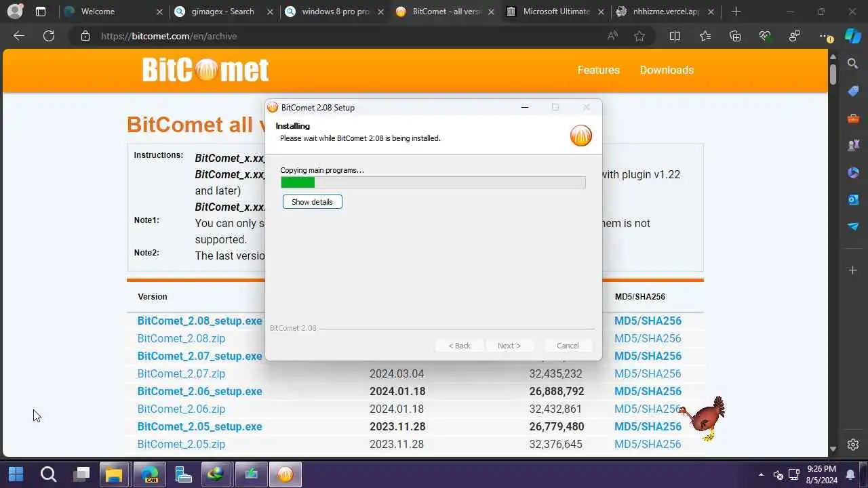Open the Downloads page link

click(667, 70)
